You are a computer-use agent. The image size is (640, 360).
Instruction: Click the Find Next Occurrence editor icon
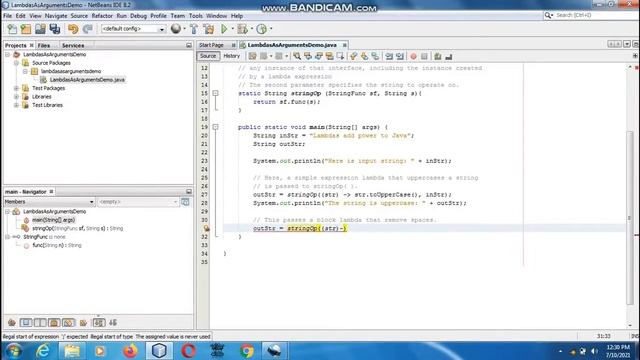[319, 56]
